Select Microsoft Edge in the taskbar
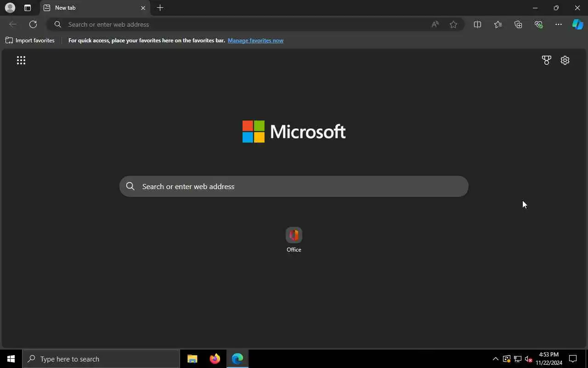588x368 pixels. click(x=237, y=359)
